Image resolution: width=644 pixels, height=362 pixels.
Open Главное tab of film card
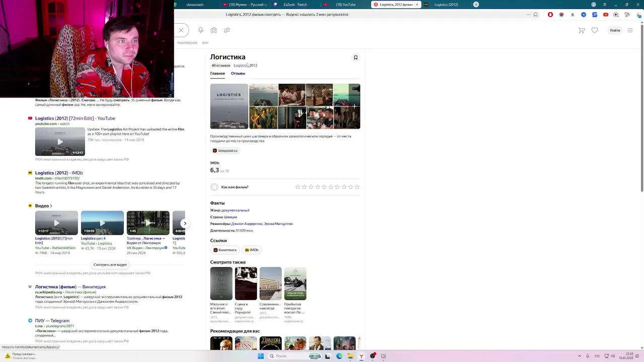[x=217, y=73]
